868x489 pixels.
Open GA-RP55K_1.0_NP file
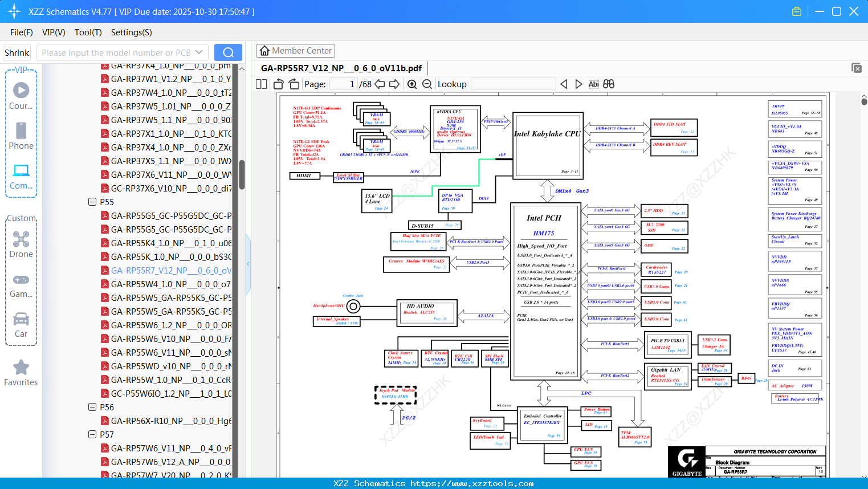point(166,256)
